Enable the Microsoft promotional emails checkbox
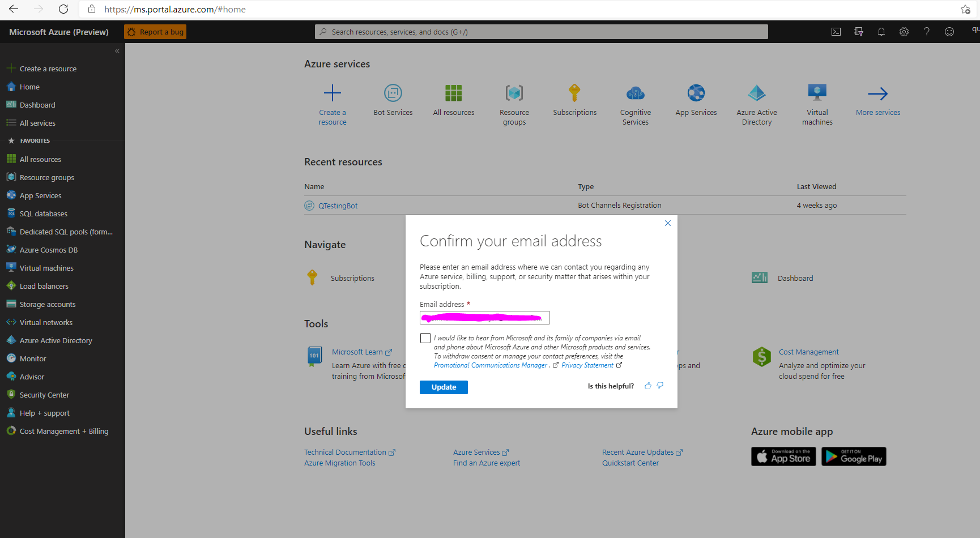The width and height of the screenshot is (980, 538). (x=425, y=338)
